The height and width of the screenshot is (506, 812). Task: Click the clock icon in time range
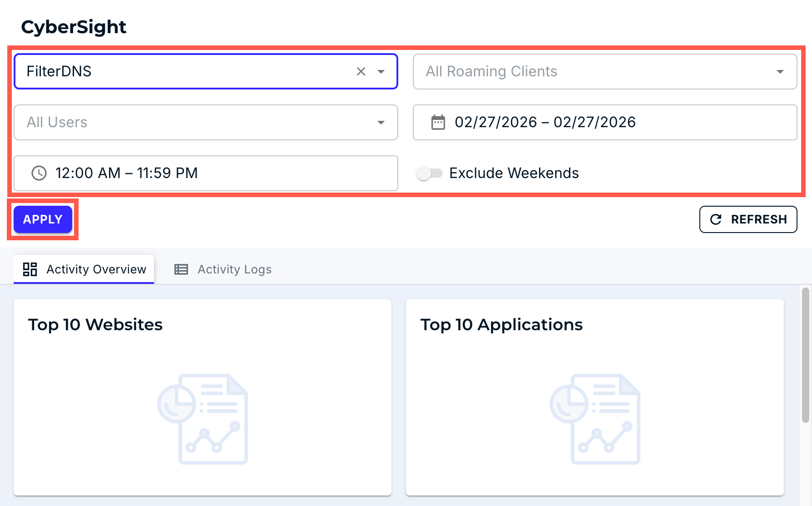pyautogui.click(x=39, y=173)
